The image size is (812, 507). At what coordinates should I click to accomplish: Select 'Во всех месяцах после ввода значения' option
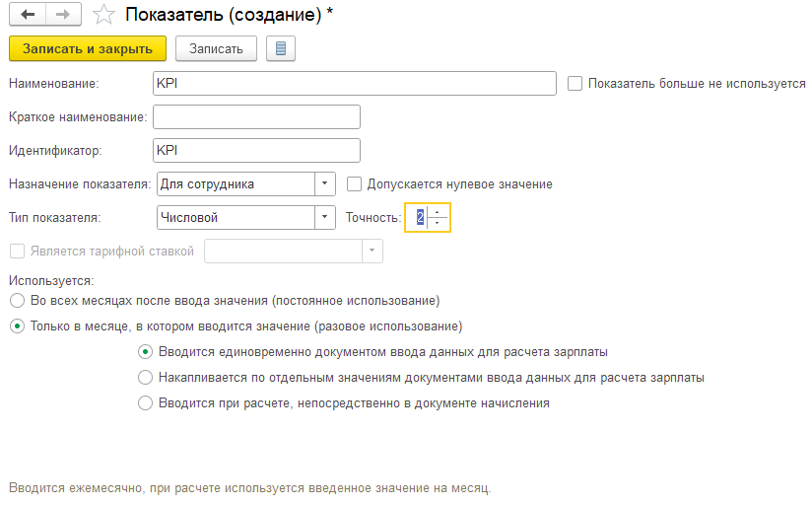[16, 300]
